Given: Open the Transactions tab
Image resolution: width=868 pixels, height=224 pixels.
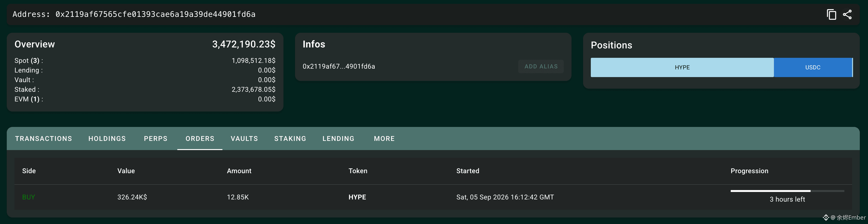Looking at the screenshot, I should point(43,138).
